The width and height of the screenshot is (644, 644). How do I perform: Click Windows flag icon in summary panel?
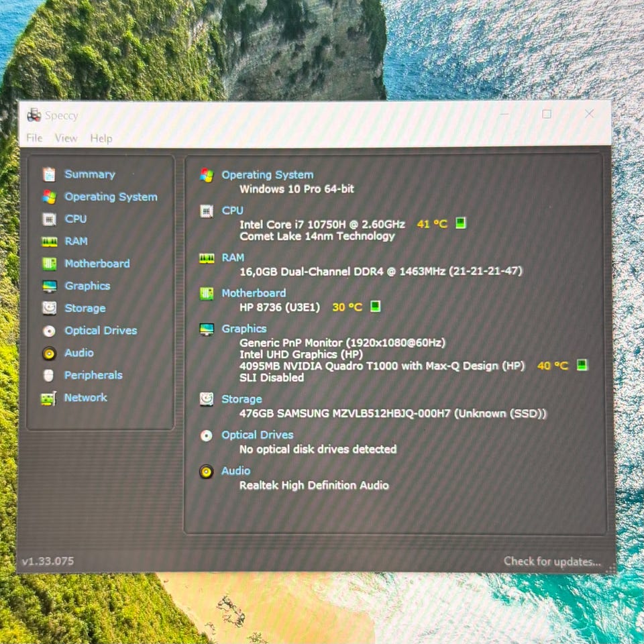(207, 175)
